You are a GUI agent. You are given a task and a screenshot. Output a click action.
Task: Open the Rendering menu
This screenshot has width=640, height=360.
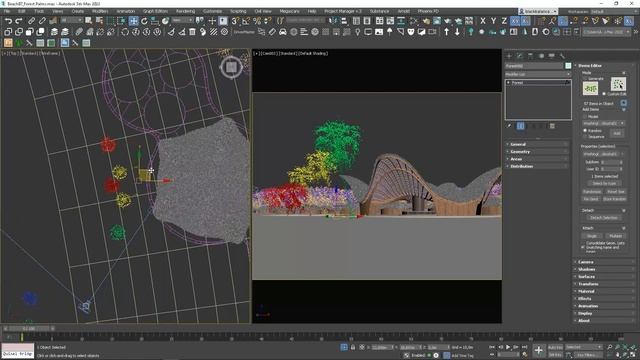pos(185,11)
